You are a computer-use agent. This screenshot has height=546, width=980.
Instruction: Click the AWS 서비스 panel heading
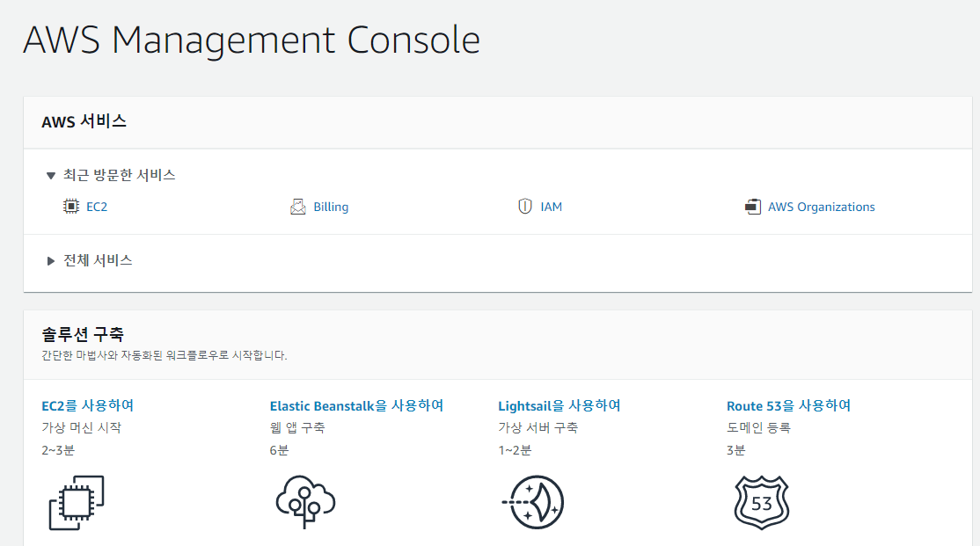[x=84, y=121]
